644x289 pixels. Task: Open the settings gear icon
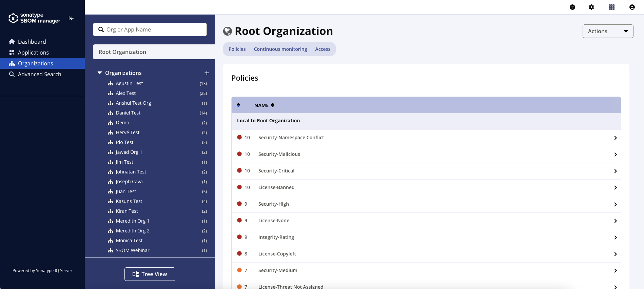coord(591,7)
